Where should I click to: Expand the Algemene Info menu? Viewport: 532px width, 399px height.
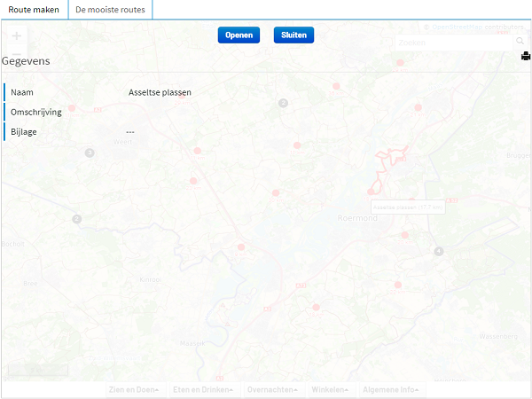point(392,390)
